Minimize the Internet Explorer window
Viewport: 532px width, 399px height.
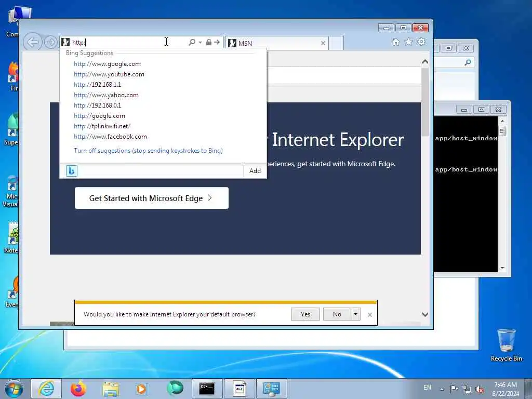[386, 28]
